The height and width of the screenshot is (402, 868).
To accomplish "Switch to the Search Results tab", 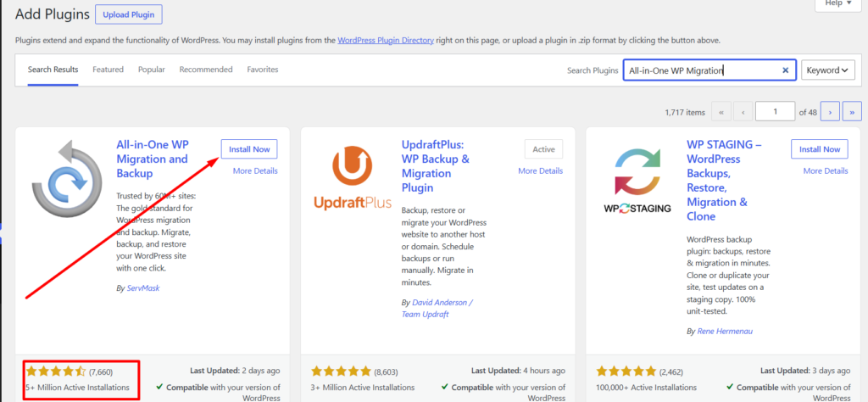I will (53, 70).
